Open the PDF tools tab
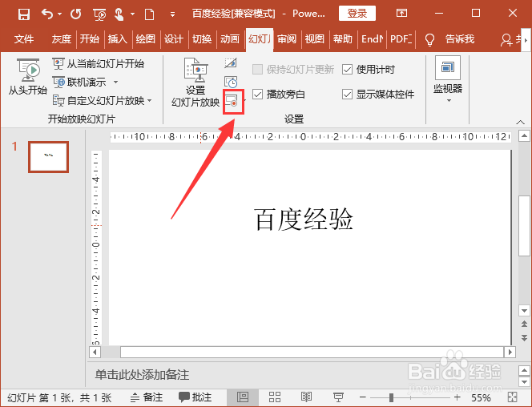 tap(401, 39)
